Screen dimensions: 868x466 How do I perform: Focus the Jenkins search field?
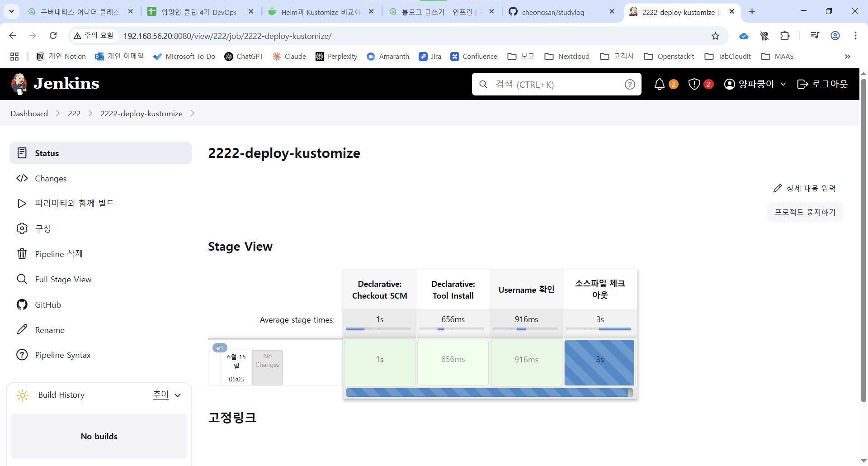coord(557,84)
